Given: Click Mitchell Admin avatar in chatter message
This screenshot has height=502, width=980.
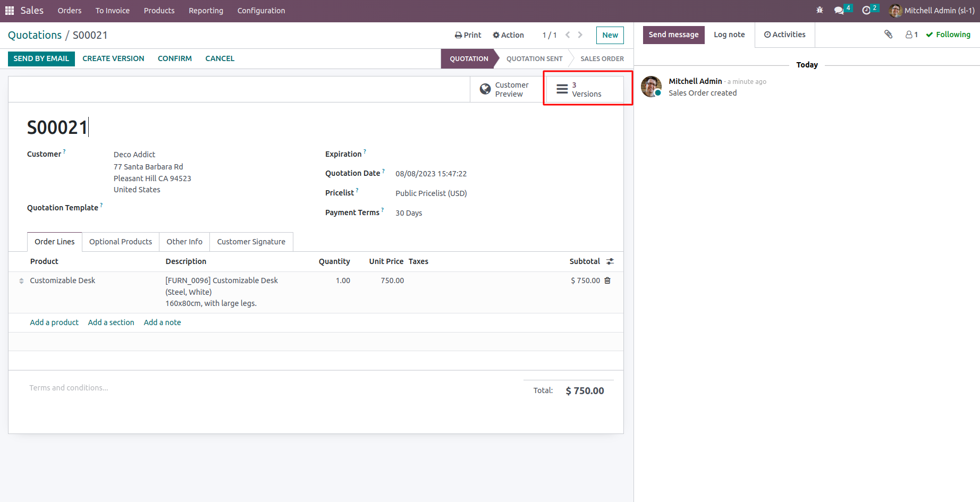Looking at the screenshot, I should (651, 87).
